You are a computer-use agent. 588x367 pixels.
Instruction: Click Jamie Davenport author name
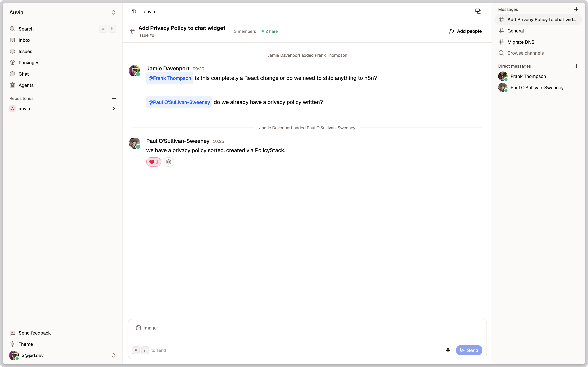(168, 68)
